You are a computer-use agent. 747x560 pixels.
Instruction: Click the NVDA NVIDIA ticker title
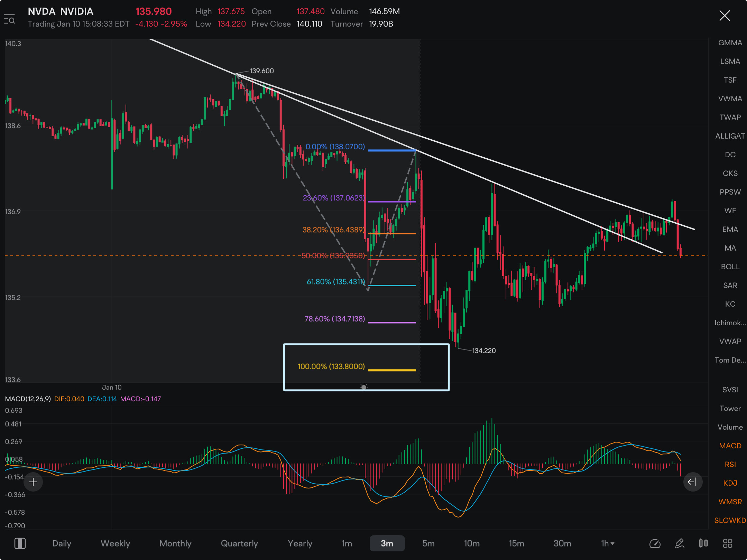tap(61, 11)
